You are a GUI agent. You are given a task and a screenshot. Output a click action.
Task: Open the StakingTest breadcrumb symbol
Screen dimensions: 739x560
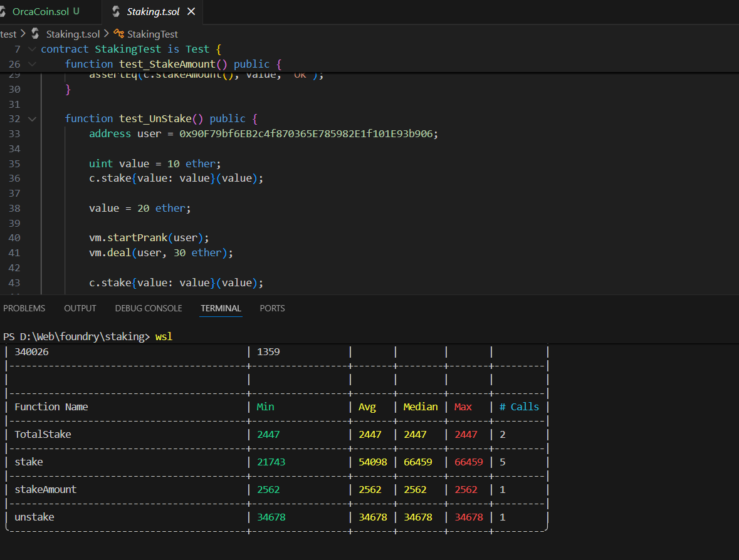tap(152, 34)
